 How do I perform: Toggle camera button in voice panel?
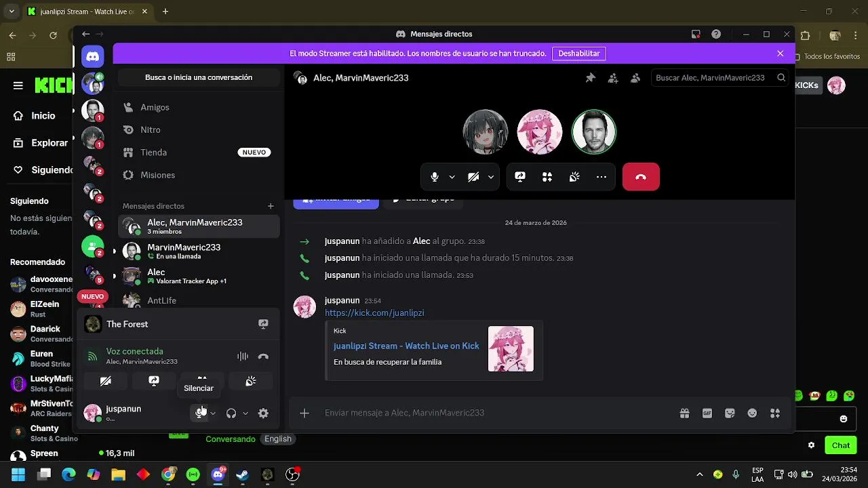105,381
